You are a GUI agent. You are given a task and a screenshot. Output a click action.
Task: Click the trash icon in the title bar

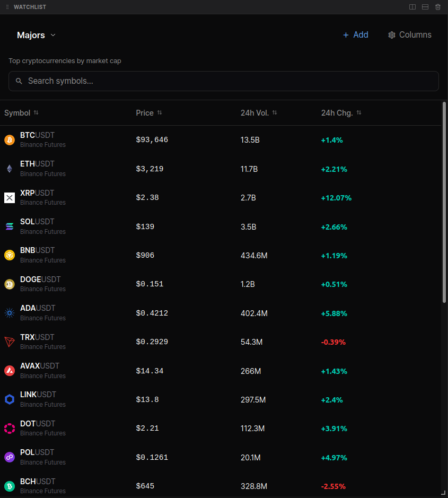(438, 7)
